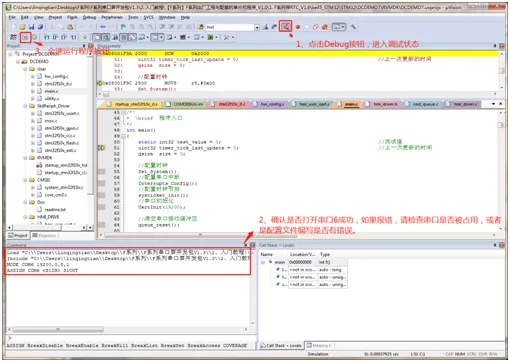Viewport: 510px width, 362px height.
Task: Click the Run (go) debug icon
Action: click(x=25, y=37)
